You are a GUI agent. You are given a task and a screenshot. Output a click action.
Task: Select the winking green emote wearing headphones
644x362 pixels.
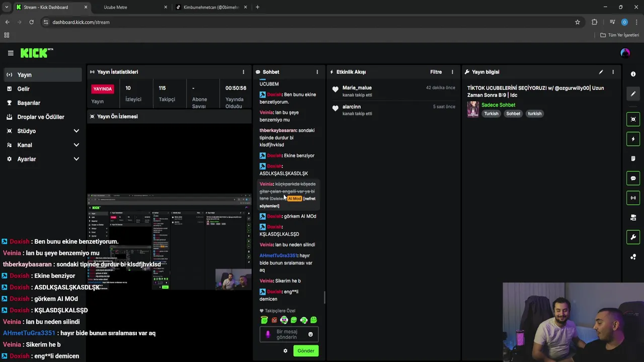[x=304, y=320]
